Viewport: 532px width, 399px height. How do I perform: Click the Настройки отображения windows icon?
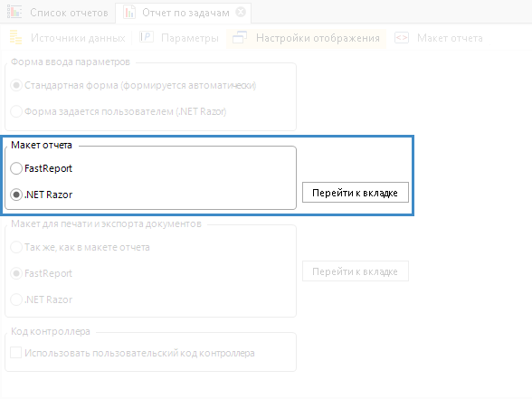[240, 37]
